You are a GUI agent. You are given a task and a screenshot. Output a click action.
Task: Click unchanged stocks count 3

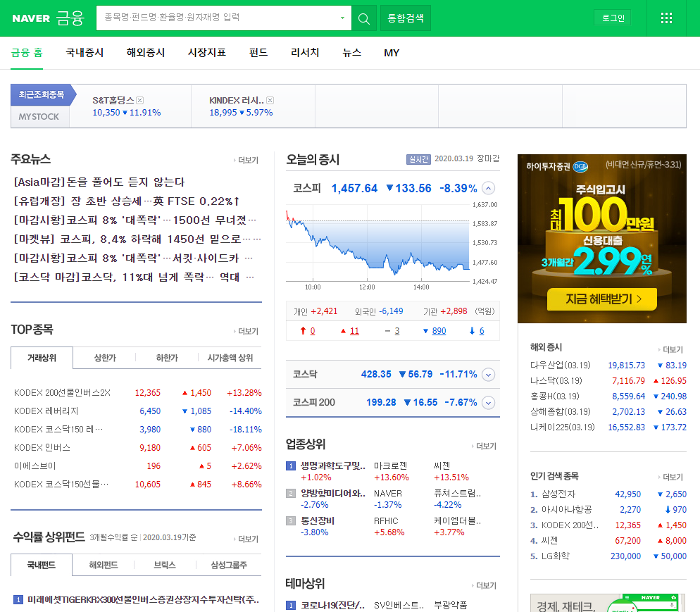click(397, 331)
